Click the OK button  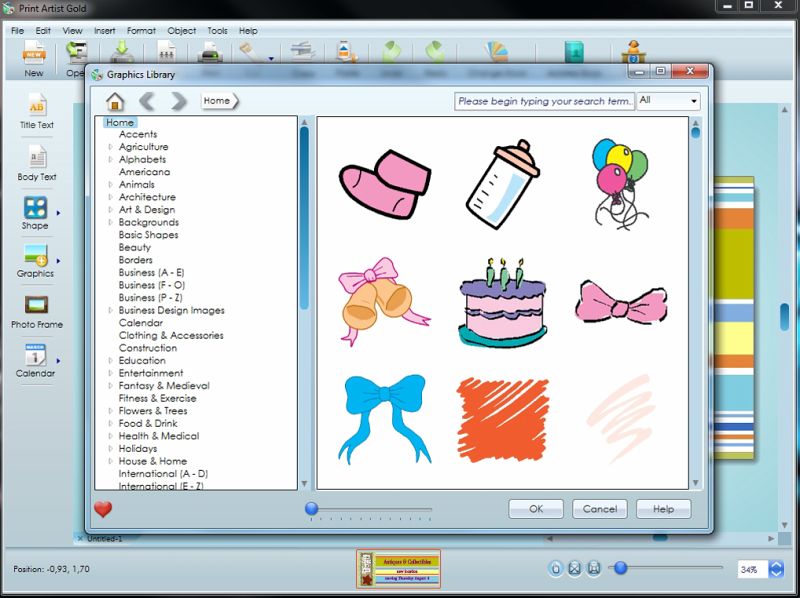536,509
